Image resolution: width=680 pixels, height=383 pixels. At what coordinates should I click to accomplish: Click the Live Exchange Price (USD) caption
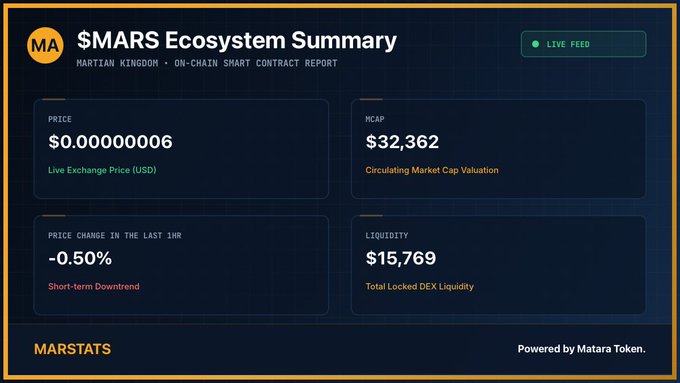tap(102, 170)
